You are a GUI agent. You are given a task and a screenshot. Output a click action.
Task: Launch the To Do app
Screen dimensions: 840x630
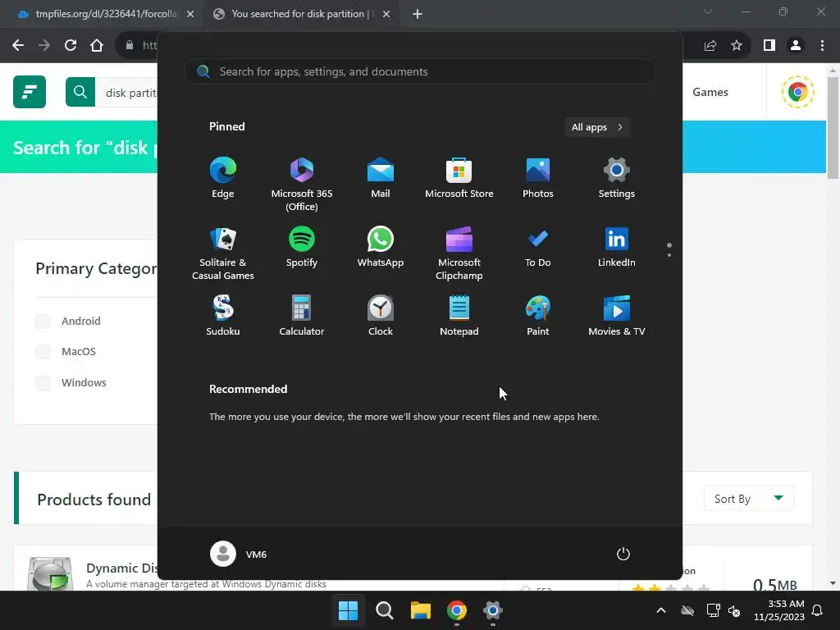(538, 247)
